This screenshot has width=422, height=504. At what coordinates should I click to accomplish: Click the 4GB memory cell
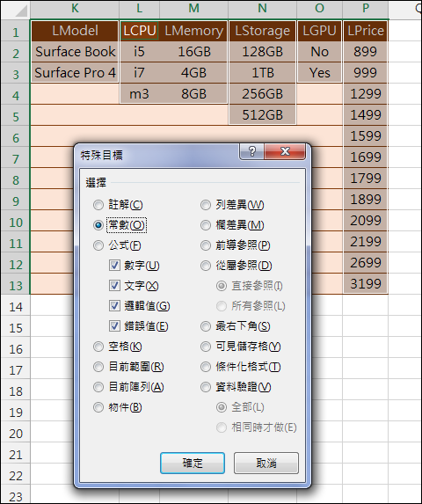[x=193, y=73]
